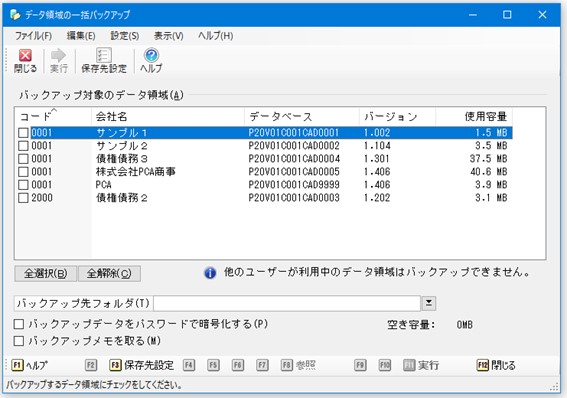Click the F6 function key icon
The image size is (567, 398).
pyautogui.click(x=238, y=365)
